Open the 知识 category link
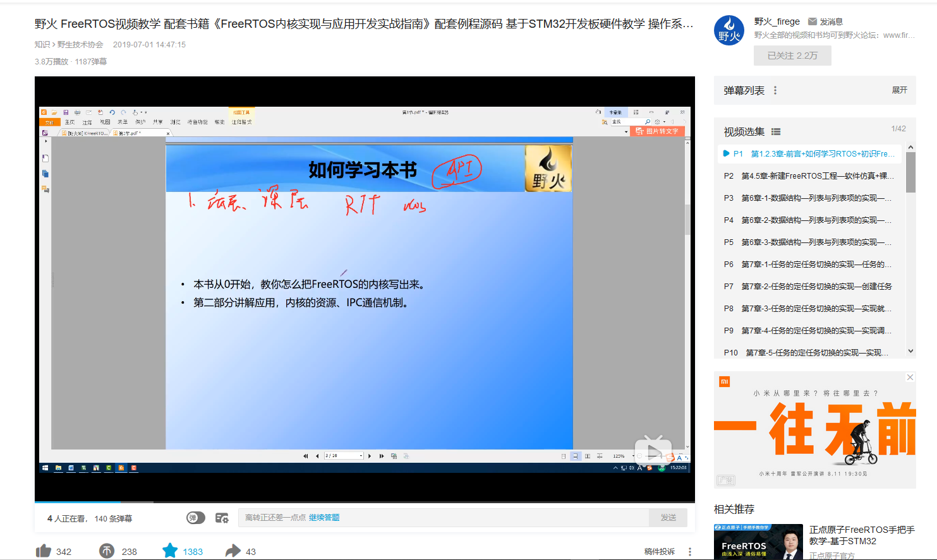This screenshot has width=937, height=560. (42, 45)
